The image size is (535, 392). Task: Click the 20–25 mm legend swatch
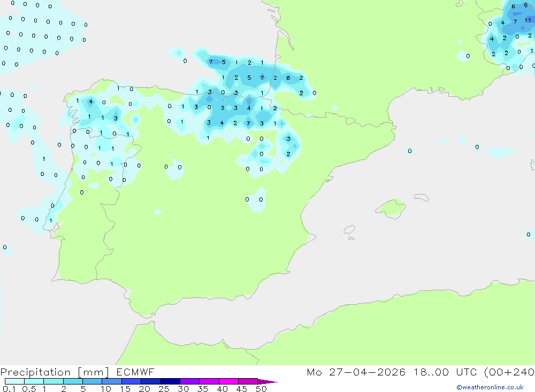(150, 381)
